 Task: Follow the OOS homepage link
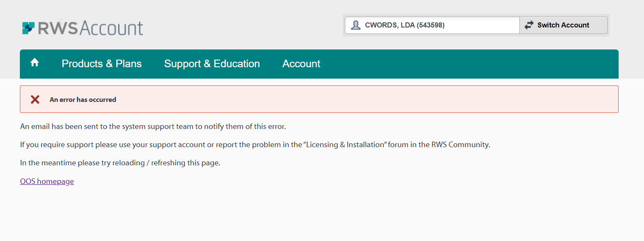click(47, 181)
